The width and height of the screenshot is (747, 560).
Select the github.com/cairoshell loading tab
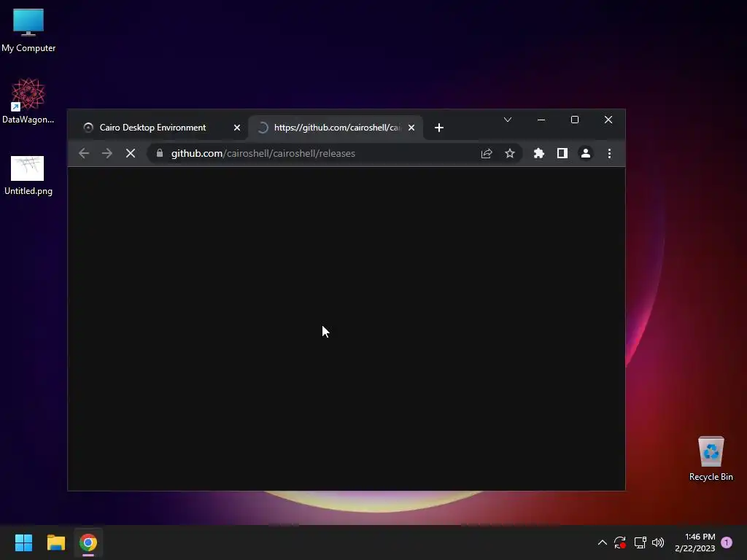336,128
